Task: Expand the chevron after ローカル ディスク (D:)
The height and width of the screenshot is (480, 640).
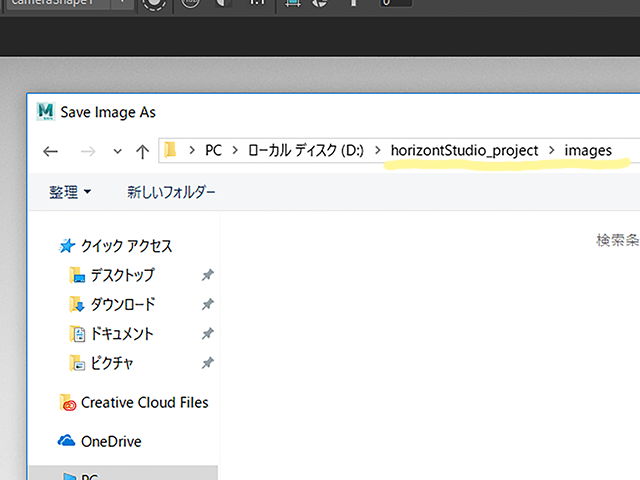Action: (378, 151)
